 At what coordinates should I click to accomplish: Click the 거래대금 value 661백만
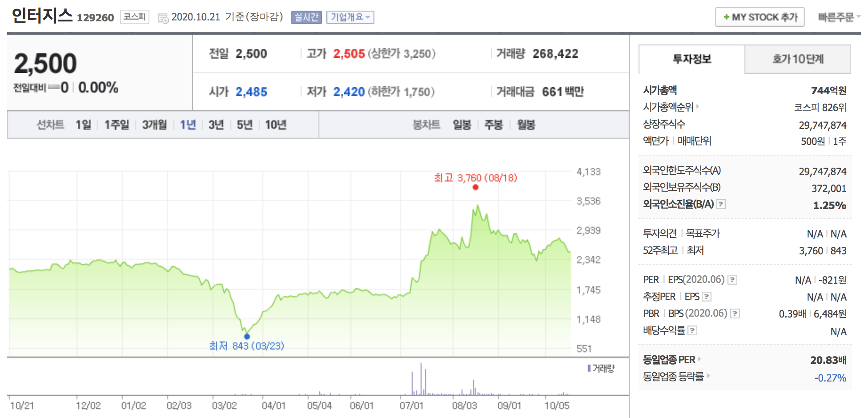(x=563, y=92)
